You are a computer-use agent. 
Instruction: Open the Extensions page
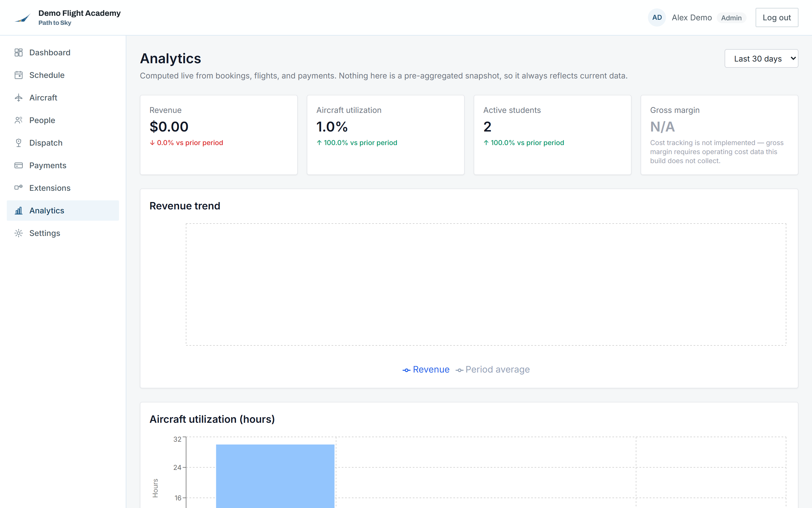click(63, 188)
